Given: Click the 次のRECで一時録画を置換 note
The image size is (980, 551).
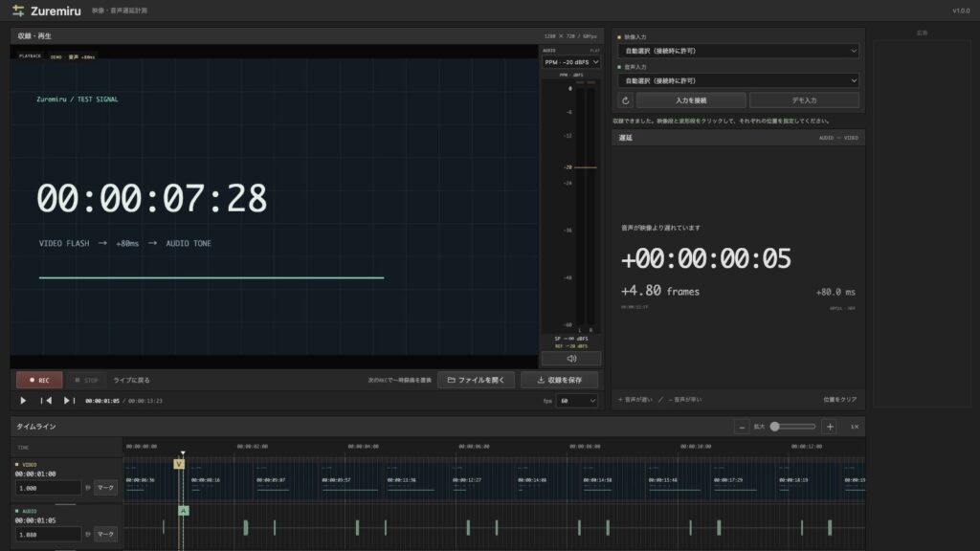Looking at the screenshot, I should pos(399,380).
